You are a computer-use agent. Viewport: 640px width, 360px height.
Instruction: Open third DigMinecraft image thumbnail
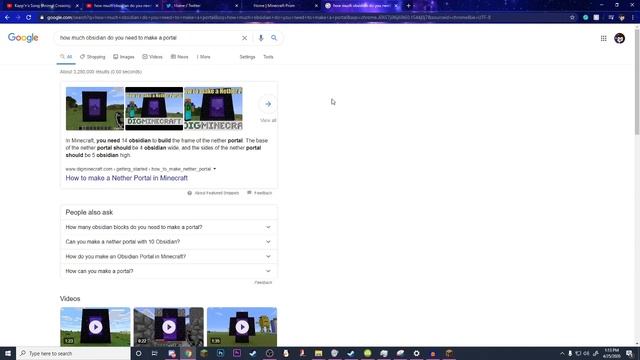pyautogui.click(x=213, y=109)
